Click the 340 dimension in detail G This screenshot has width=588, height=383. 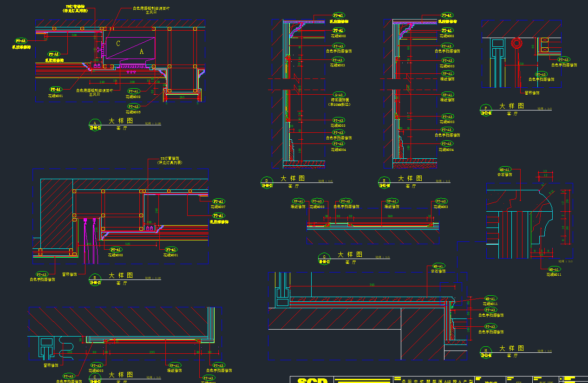[x=390, y=216]
